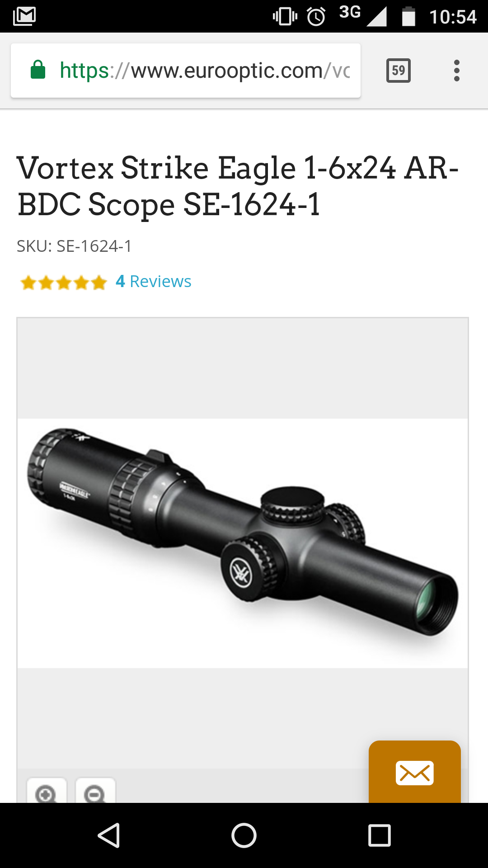Viewport: 488px width, 868px height.
Task: Tap the green secure padlock icon
Action: tap(38, 70)
